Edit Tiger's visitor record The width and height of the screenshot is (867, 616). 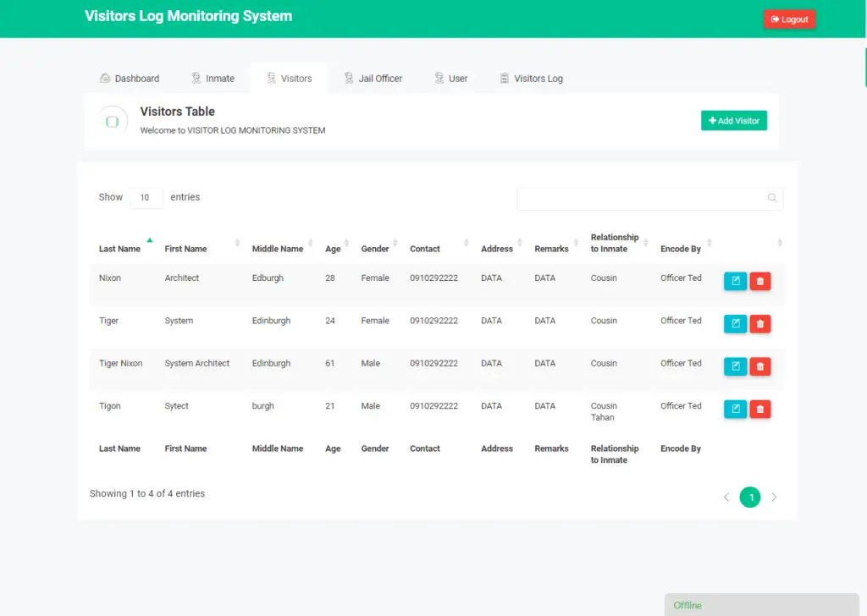[x=735, y=323]
